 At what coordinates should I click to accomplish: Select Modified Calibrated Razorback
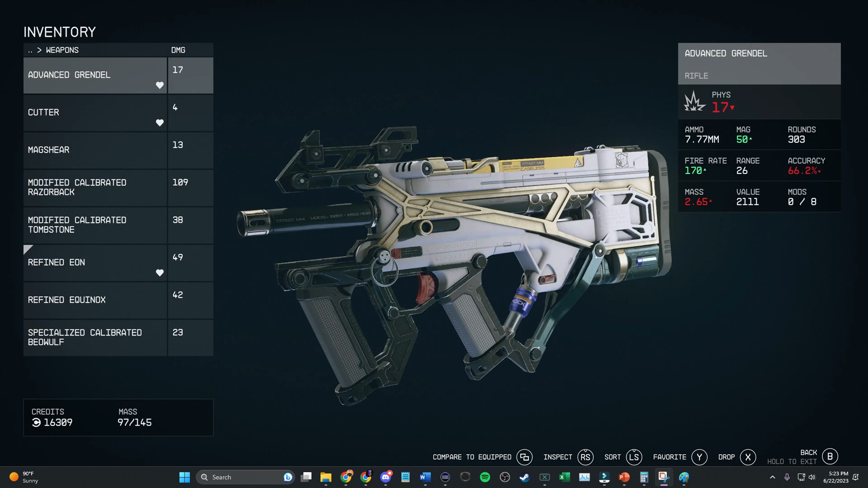click(x=118, y=188)
